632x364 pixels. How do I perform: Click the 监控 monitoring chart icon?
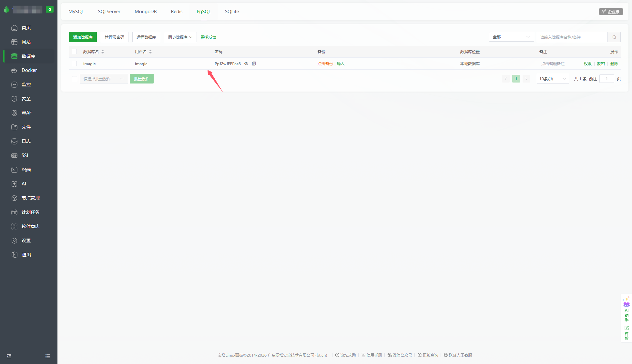14,84
